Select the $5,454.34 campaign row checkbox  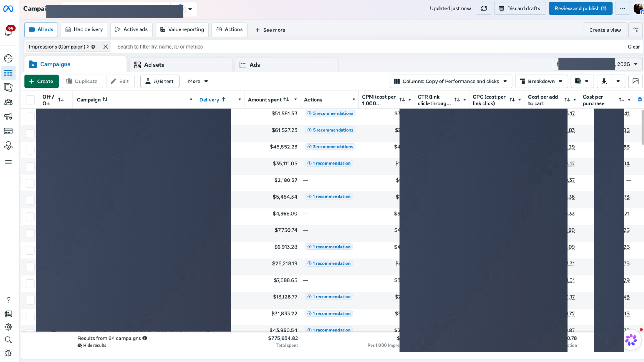point(30,200)
